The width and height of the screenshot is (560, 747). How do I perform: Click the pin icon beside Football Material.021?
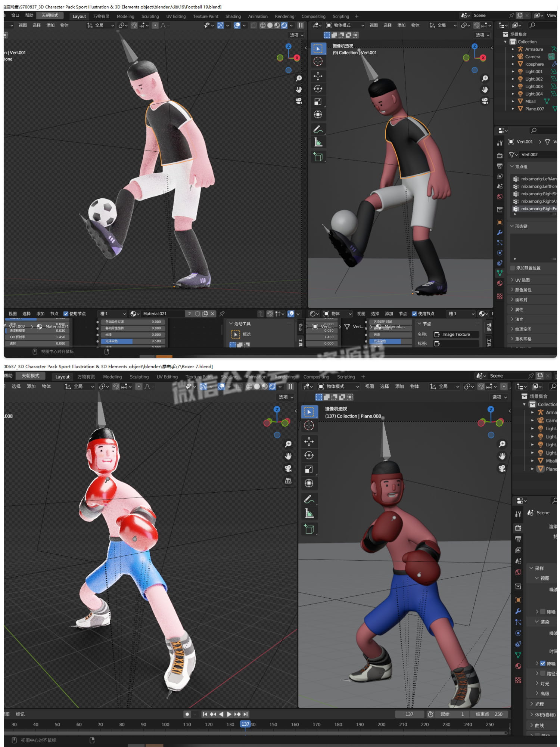[x=222, y=314]
